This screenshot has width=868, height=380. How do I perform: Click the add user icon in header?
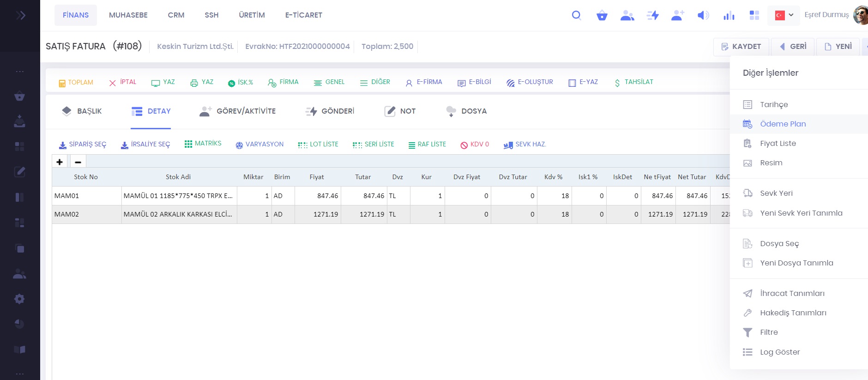677,15
